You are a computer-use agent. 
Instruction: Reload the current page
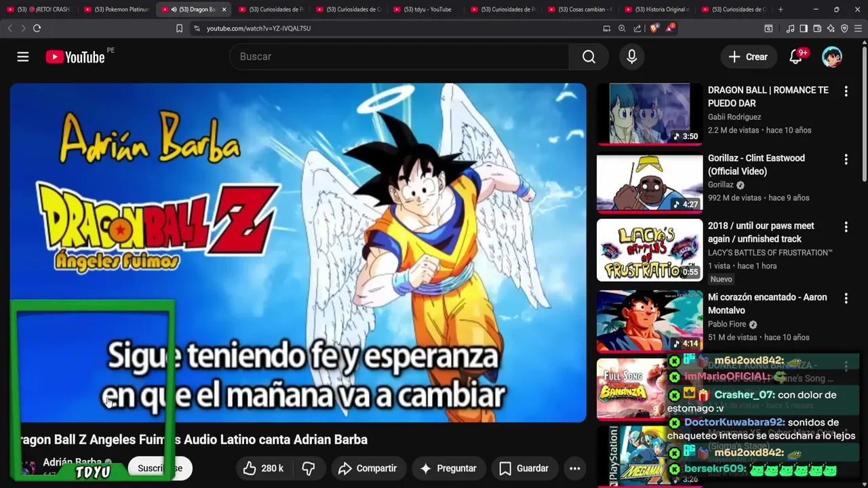(37, 28)
